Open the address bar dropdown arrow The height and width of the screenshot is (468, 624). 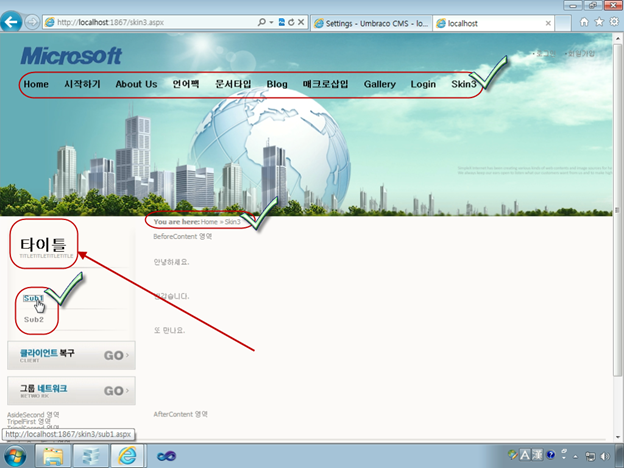271,22
